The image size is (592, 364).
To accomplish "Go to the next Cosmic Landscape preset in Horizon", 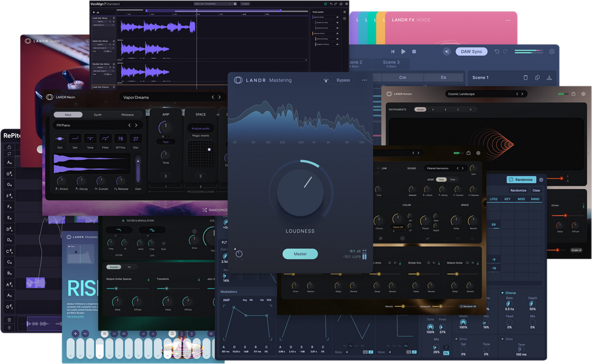I will [x=522, y=94].
